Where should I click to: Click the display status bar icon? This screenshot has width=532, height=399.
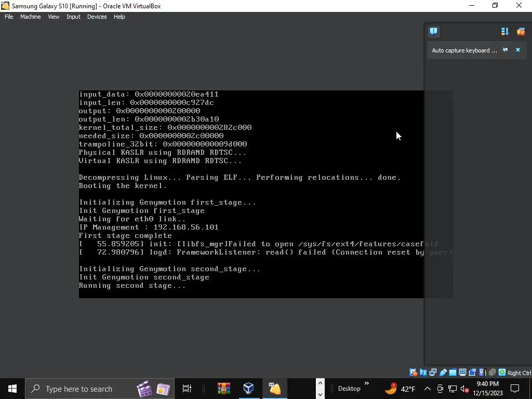pos(462,373)
